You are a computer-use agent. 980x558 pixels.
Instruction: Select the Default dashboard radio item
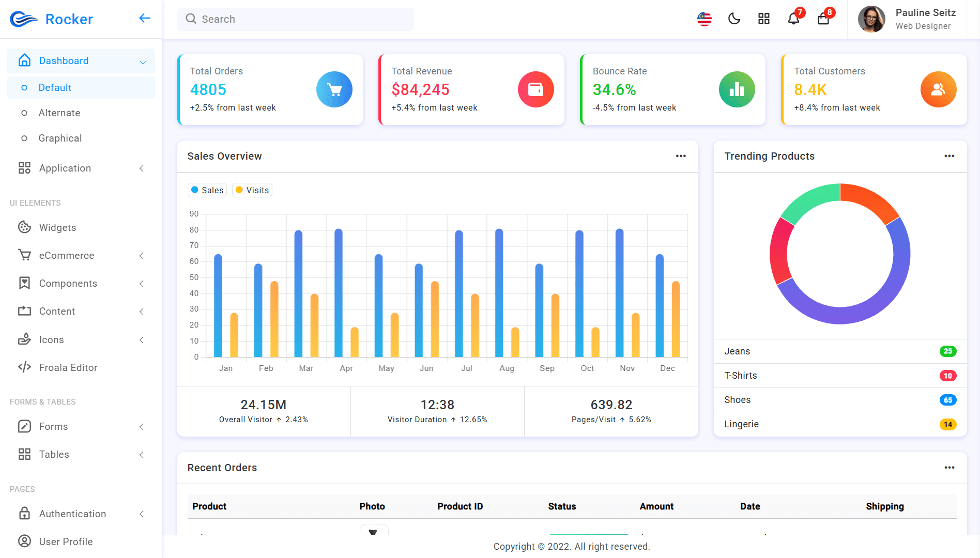[54, 87]
